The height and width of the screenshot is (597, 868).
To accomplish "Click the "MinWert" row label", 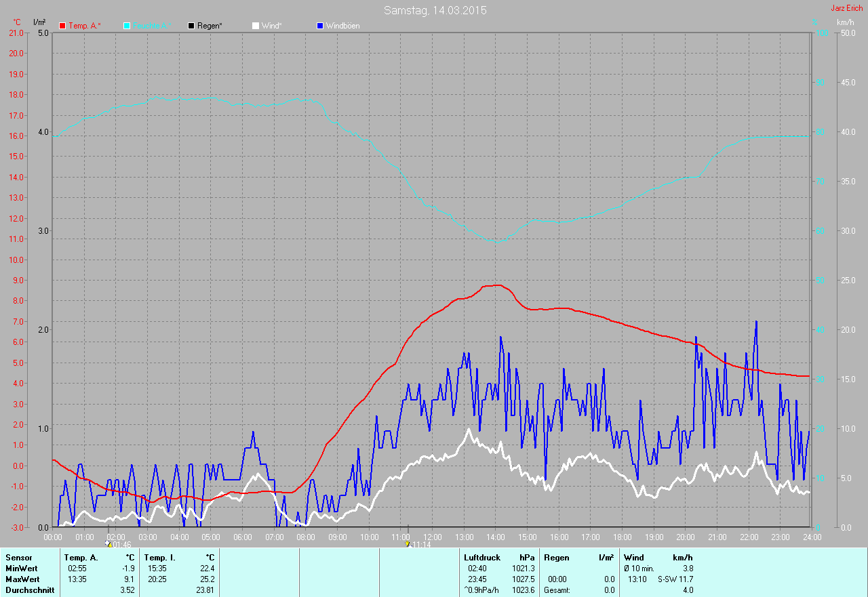I will [x=22, y=568].
